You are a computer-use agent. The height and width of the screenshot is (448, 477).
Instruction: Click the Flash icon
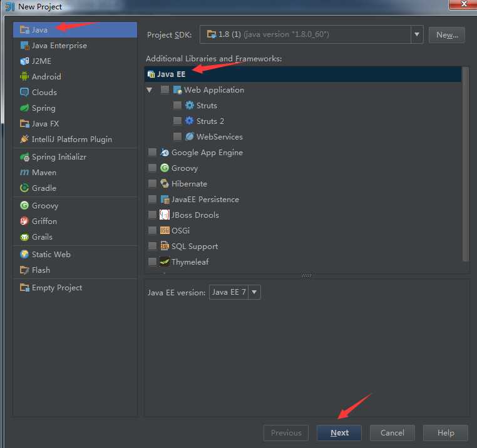click(x=24, y=270)
